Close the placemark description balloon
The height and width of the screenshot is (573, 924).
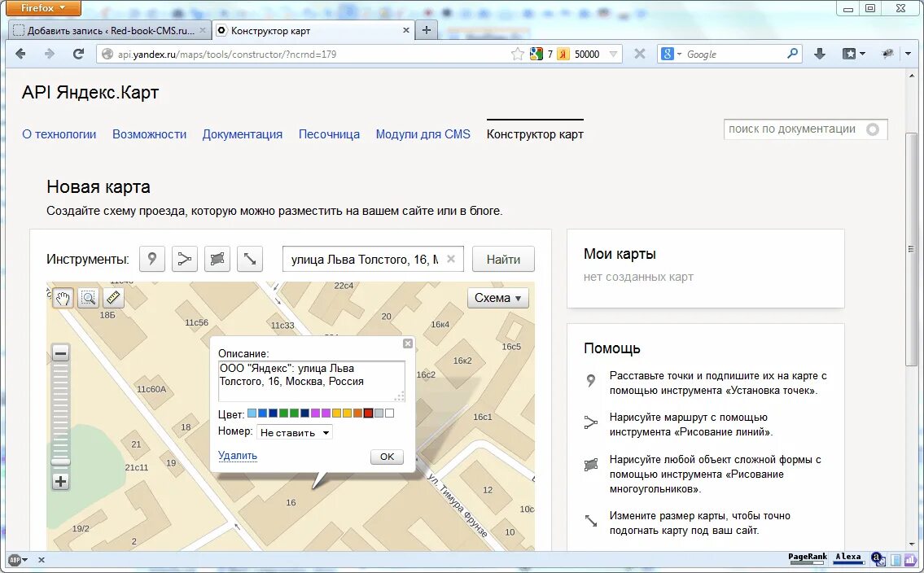[x=408, y=343]
